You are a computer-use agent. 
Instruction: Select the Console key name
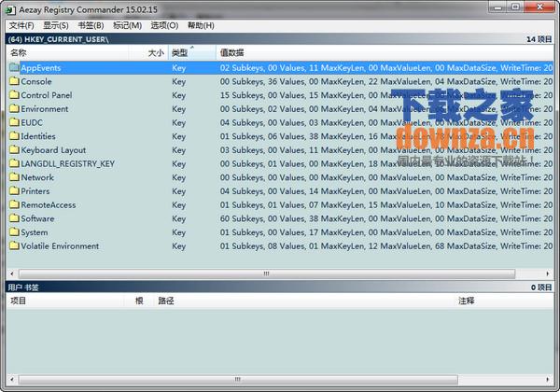(x=36, y=81)
